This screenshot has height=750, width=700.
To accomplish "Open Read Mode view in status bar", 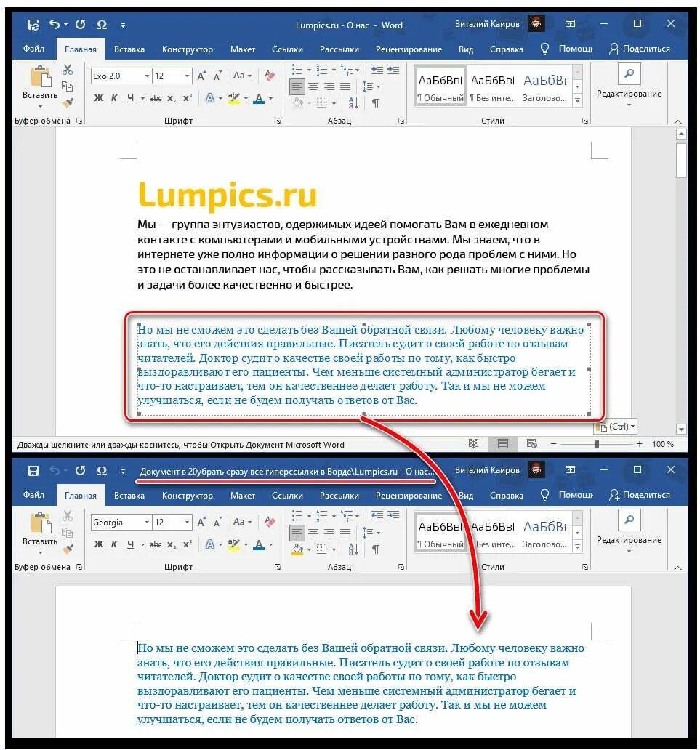I will (x=474, y=443).
